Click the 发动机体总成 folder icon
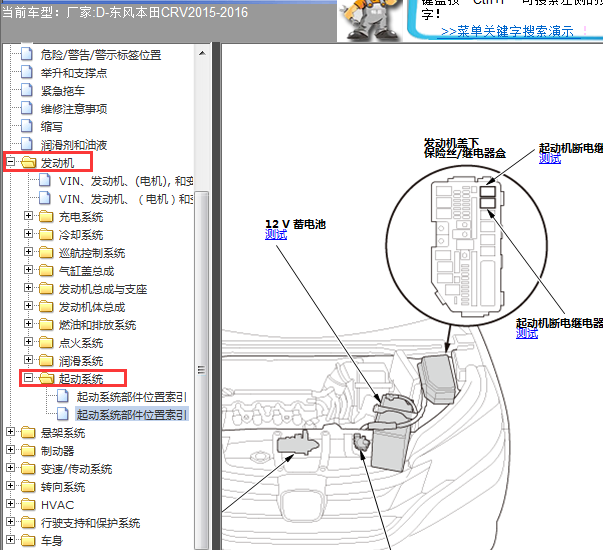The image size is (603, 550). (x=46, y=307)
